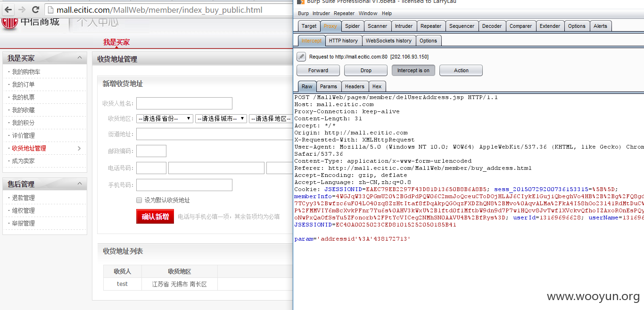Switch to the Proxy tab
Image resolution: width=644 pixels, height=310 pixels.
(330, 26)
